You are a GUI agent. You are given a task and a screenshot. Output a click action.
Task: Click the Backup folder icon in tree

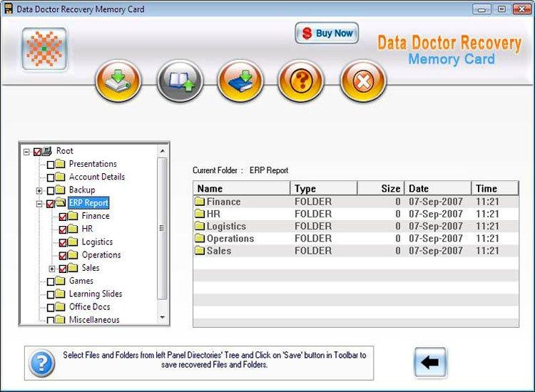(60, 190)
